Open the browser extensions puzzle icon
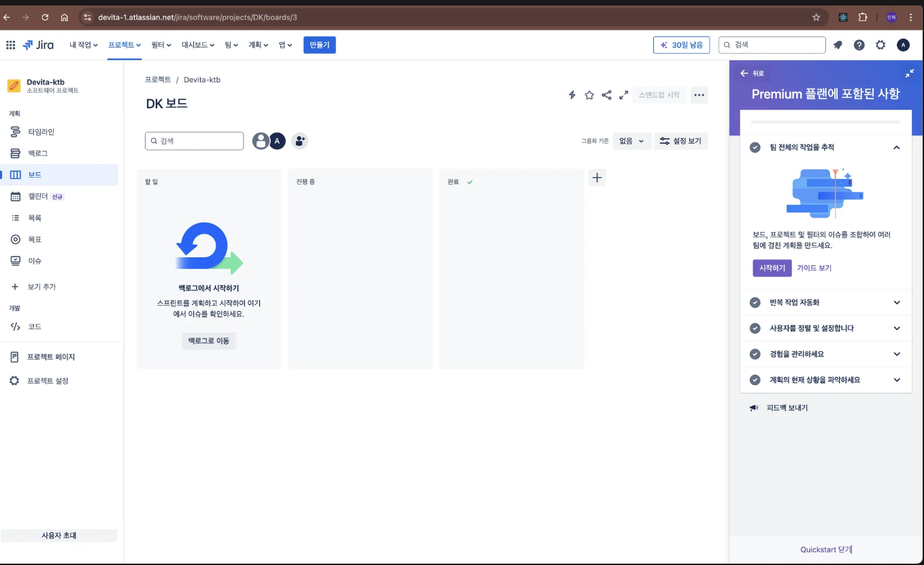 (863, 18)
